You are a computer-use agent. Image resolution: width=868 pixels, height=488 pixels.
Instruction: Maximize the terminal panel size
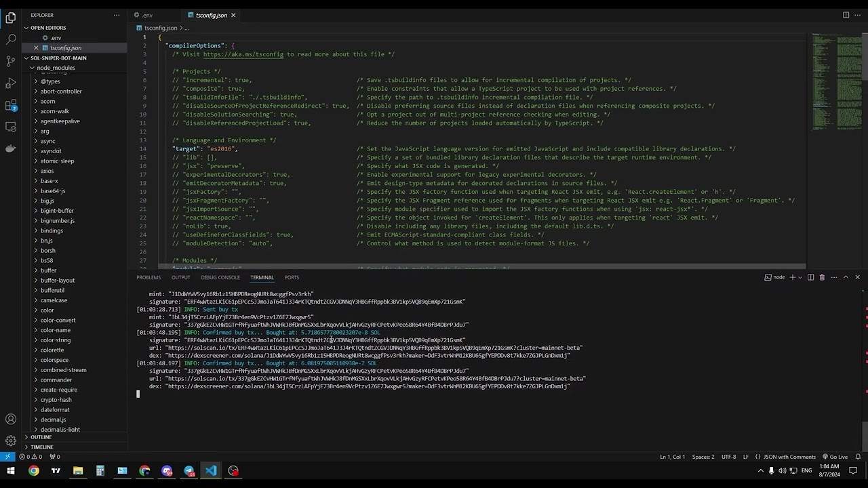click(846, 277)
